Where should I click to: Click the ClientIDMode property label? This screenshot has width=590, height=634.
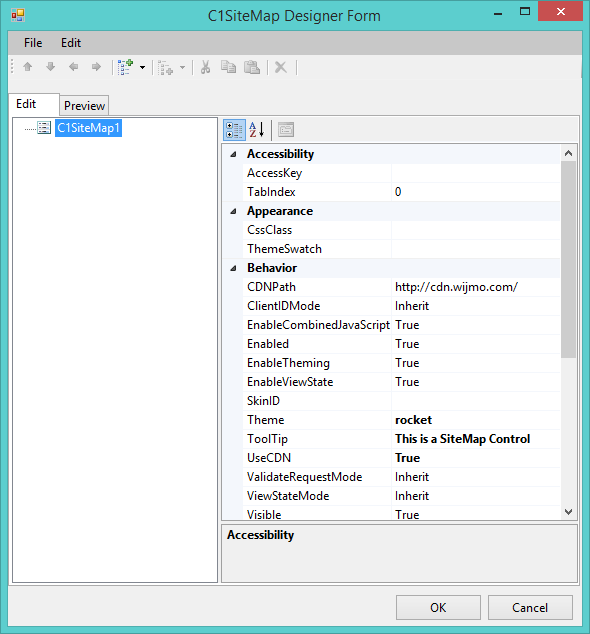pos(283,306)
